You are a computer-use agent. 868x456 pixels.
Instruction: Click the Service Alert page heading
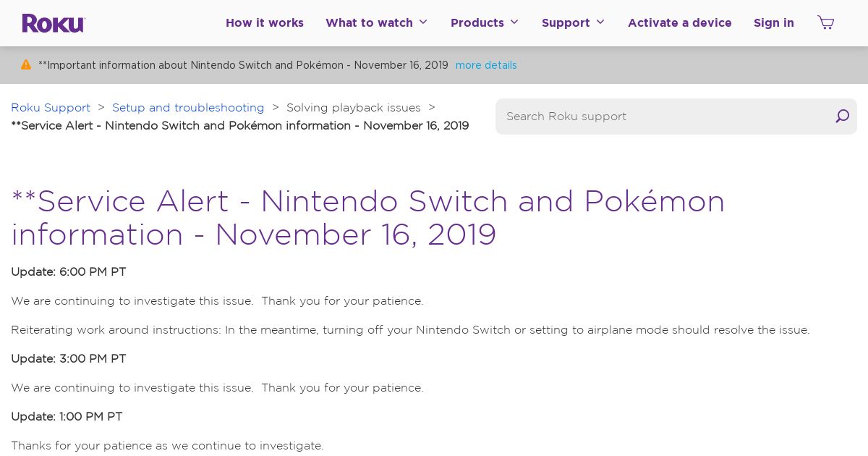(368, 218)
